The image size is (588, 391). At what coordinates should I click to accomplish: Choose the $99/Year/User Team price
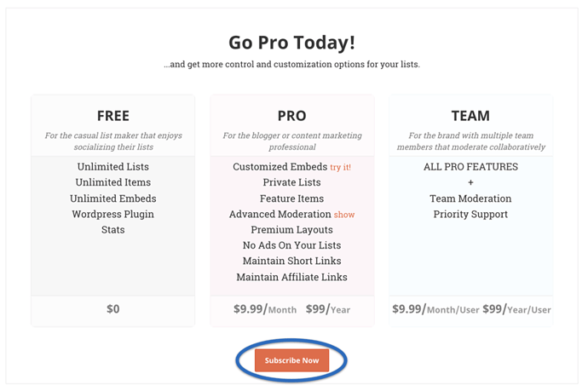(516, 309)
